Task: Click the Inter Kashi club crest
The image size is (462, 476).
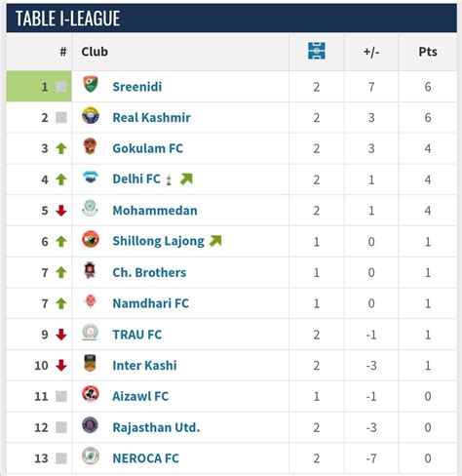Action: pyautogui.click(x=90, y=363)
